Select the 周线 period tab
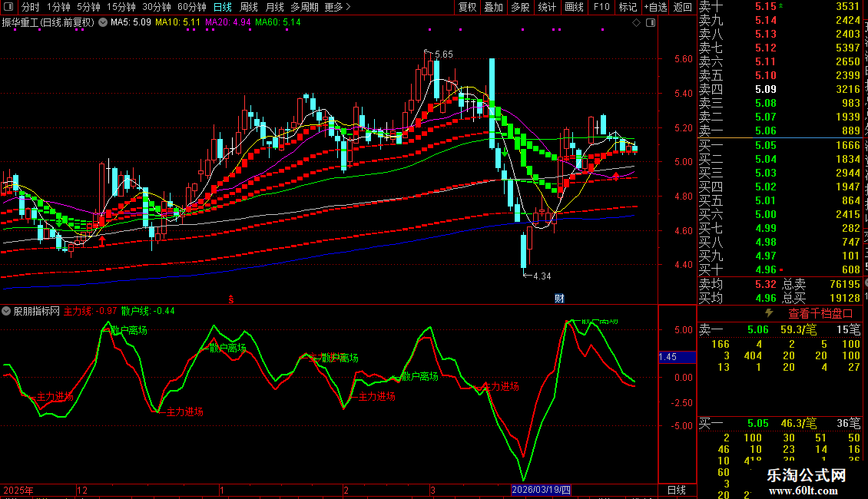The image size is (868, 499). point(249,7)
